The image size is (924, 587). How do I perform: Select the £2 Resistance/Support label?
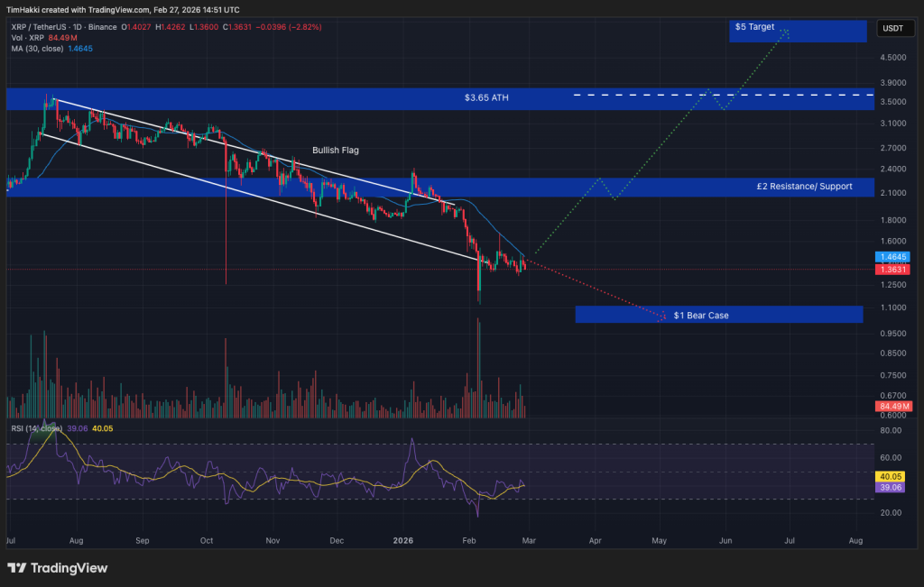(x=803, y=187)
